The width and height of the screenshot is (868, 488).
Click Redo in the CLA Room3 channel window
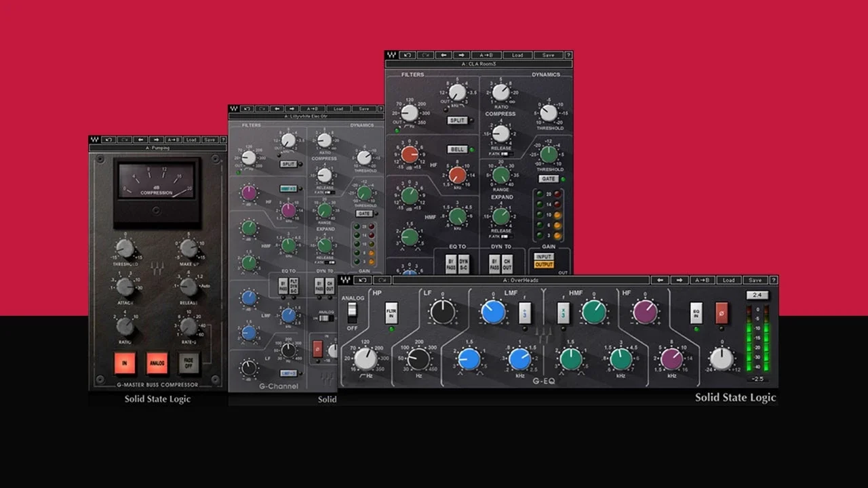point(426,55)
